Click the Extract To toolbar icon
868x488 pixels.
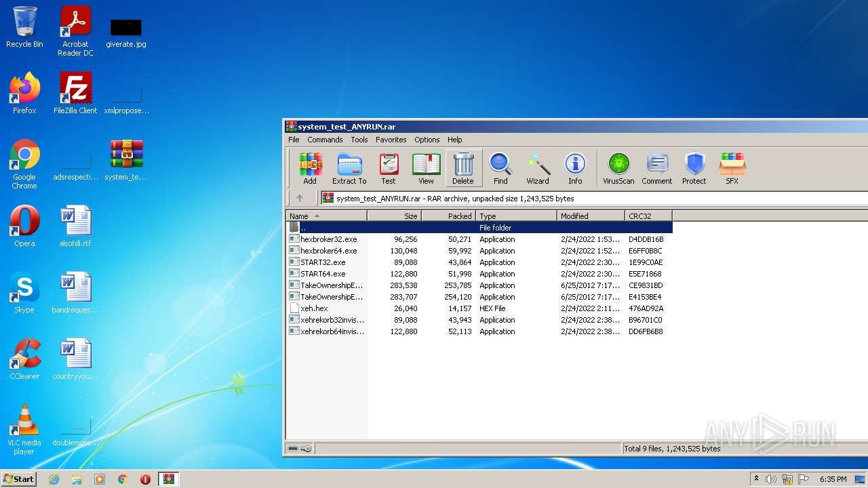349,168
